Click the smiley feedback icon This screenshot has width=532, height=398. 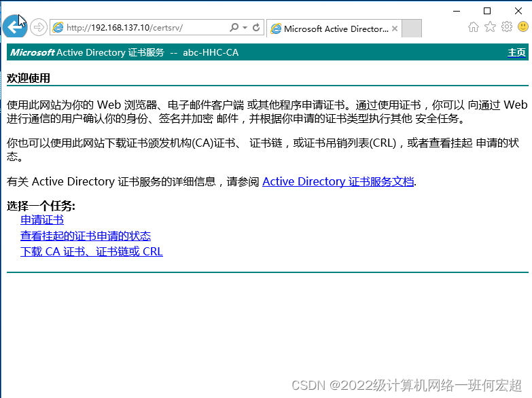(x=523, y=26)
